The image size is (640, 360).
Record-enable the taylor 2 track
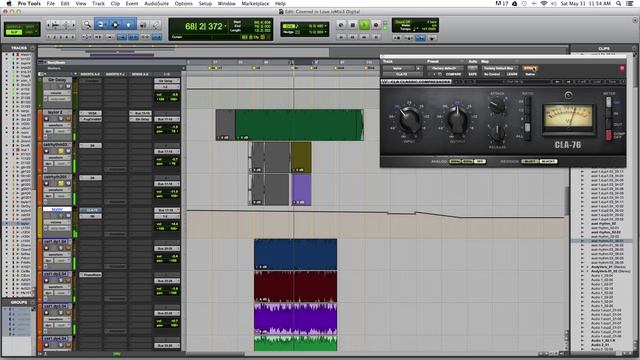46,119
